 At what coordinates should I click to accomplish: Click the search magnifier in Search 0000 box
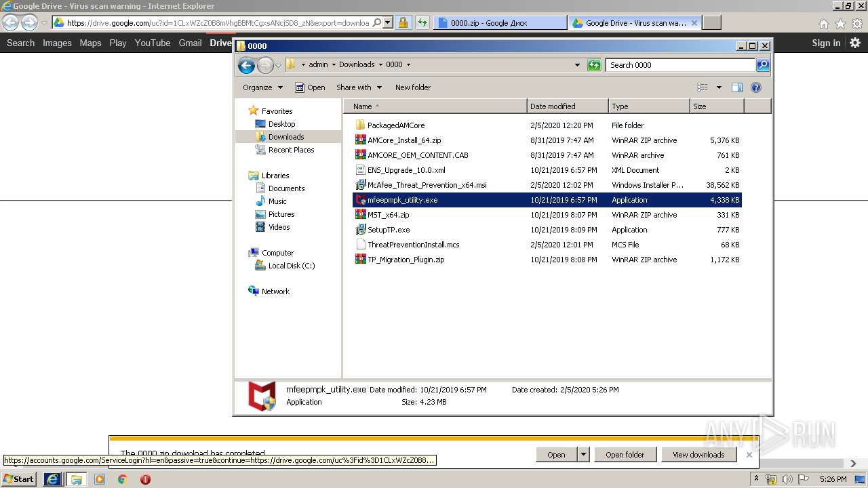tap(762, 65)
